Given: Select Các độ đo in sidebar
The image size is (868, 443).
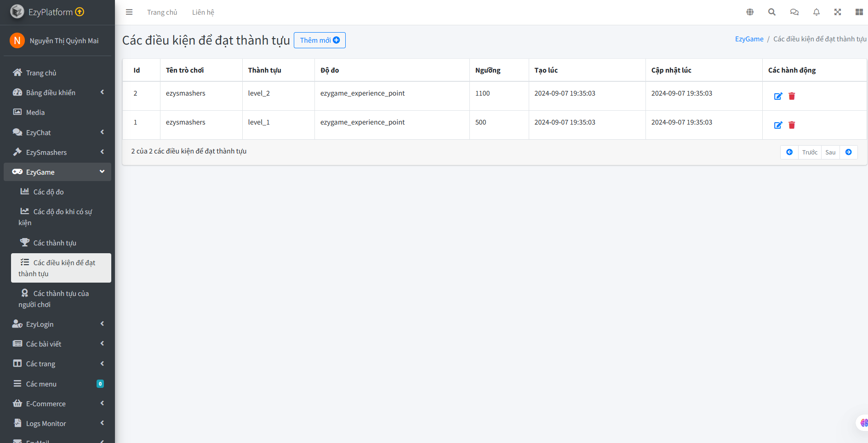Looking at the screenshot, I should [48, 192].
